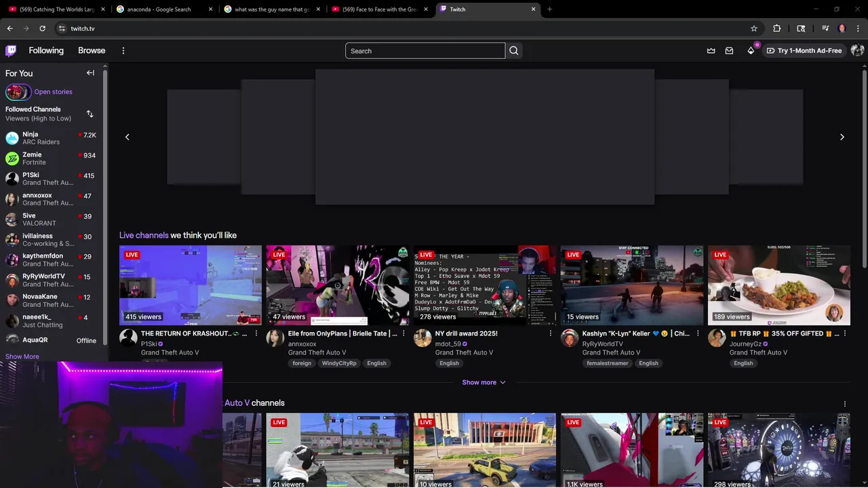Open Grand Theft Auto V link under P1Ski
868x488 pixels.
(x=170, y=352)
